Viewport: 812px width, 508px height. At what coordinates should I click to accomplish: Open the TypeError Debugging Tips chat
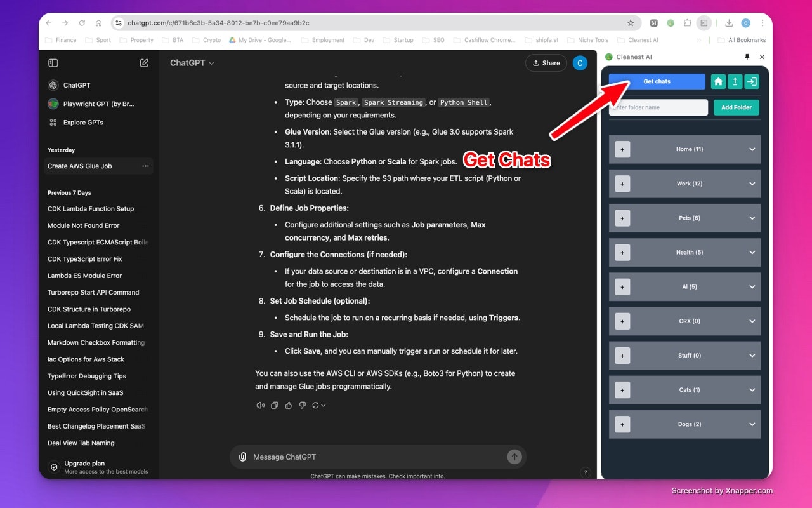tap(87, 376)
